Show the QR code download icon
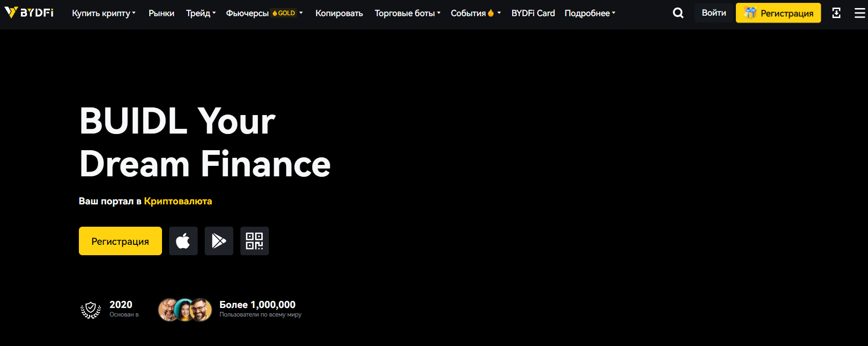868x346 pixels. [255, 241]
